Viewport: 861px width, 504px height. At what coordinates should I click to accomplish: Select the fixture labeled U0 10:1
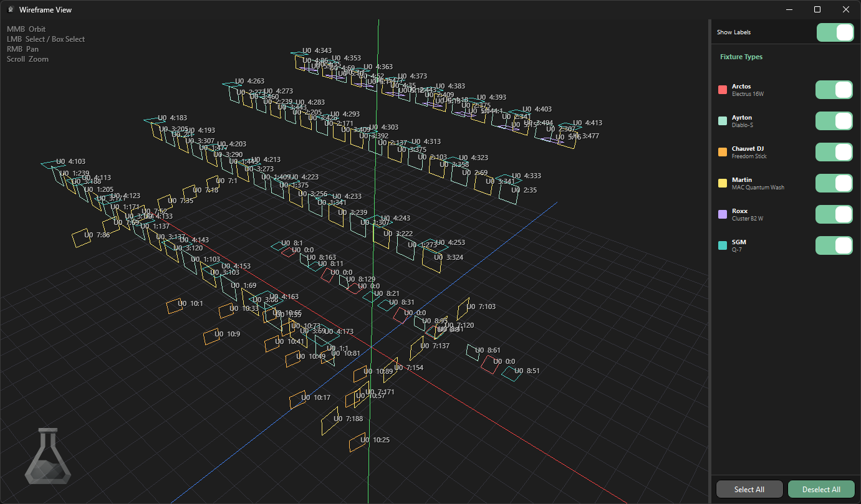(x=174, y=306)
